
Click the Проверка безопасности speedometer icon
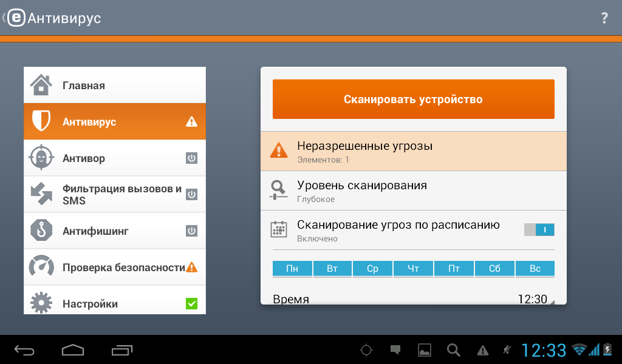(x=43, y=267)
